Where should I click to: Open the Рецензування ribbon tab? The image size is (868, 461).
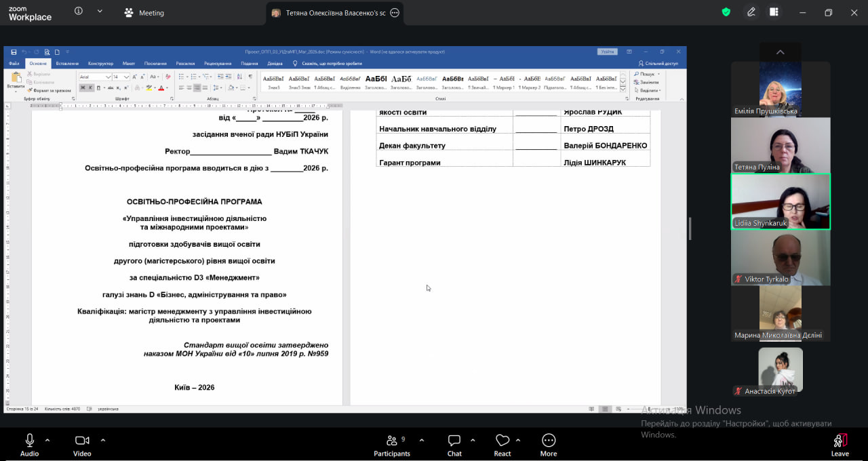tap(217, 63)
